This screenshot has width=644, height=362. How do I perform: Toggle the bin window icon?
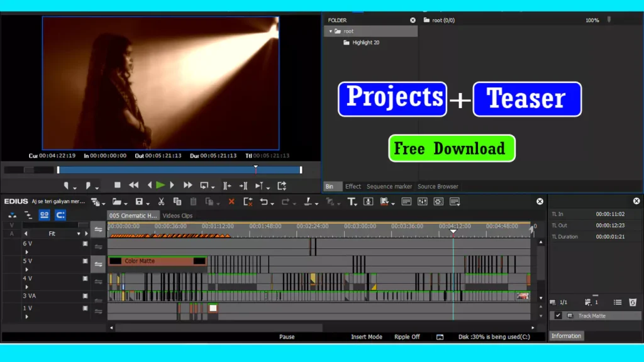click(406, 202)
